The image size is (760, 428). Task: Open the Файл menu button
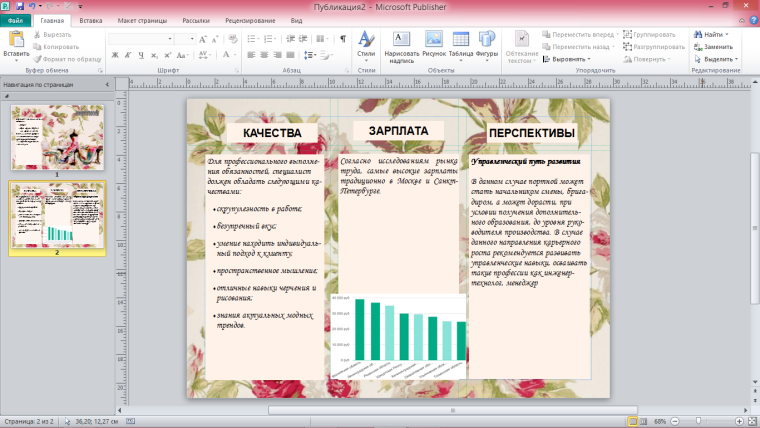[x=16, y=19]
